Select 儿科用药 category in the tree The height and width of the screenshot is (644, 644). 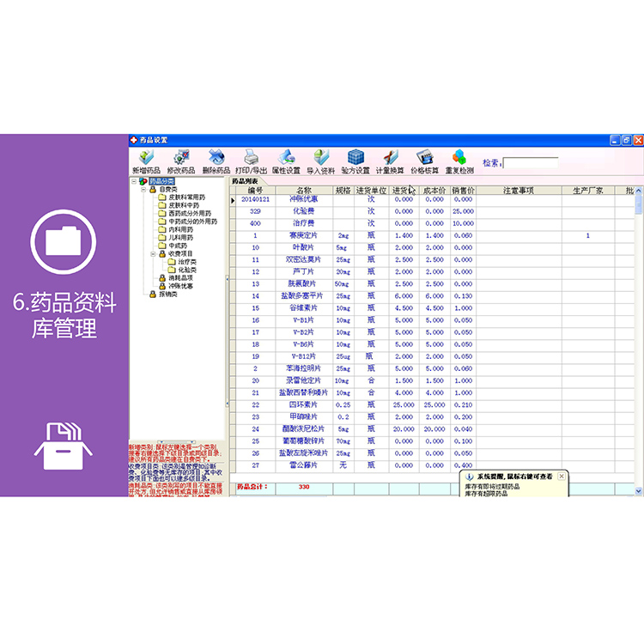pos(180,238)
